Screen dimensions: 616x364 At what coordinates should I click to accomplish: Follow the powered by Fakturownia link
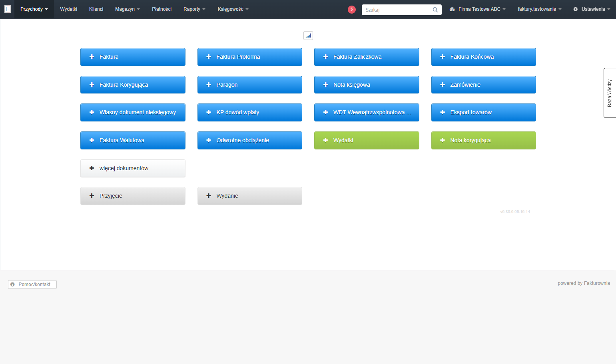pos(584,283)
